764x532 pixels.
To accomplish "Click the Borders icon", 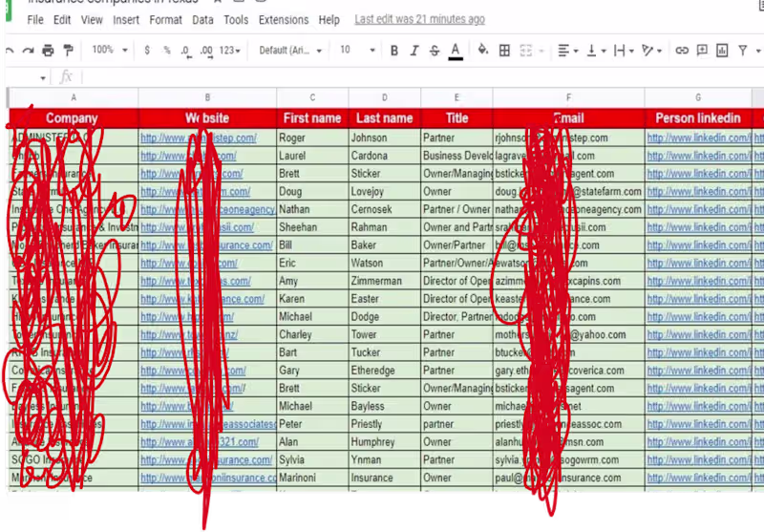I will pyautogui.click(x=505, y=51).
